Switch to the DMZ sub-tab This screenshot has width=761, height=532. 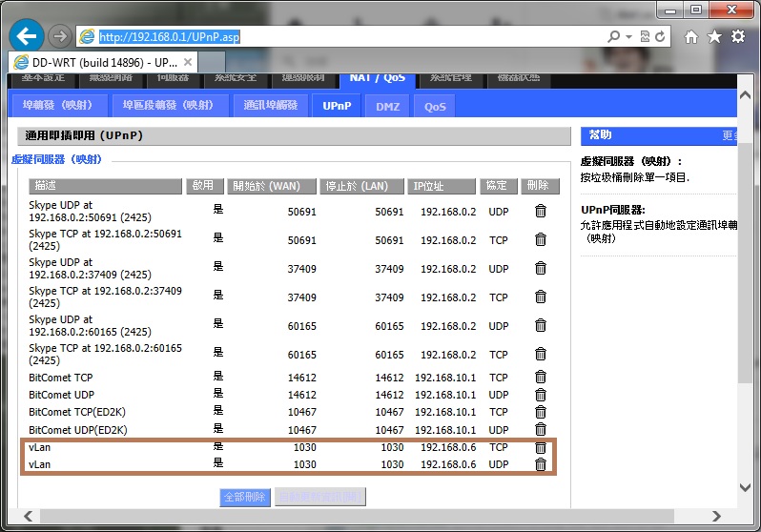point(387,106)
